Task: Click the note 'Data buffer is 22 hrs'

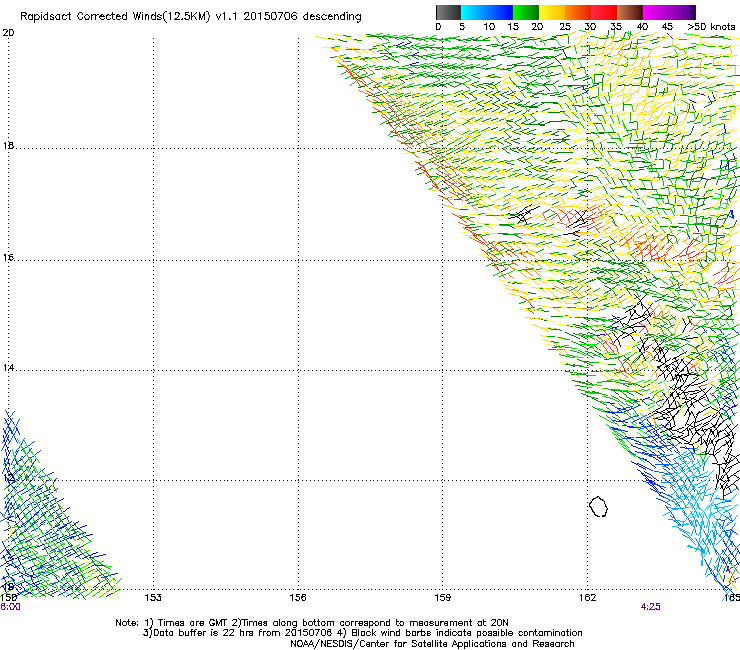Action: click(x=203, y=633)
